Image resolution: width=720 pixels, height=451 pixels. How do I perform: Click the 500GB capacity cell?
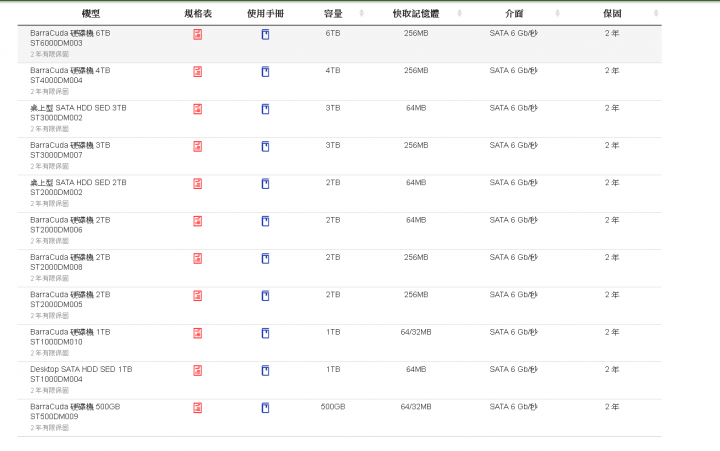333,406
